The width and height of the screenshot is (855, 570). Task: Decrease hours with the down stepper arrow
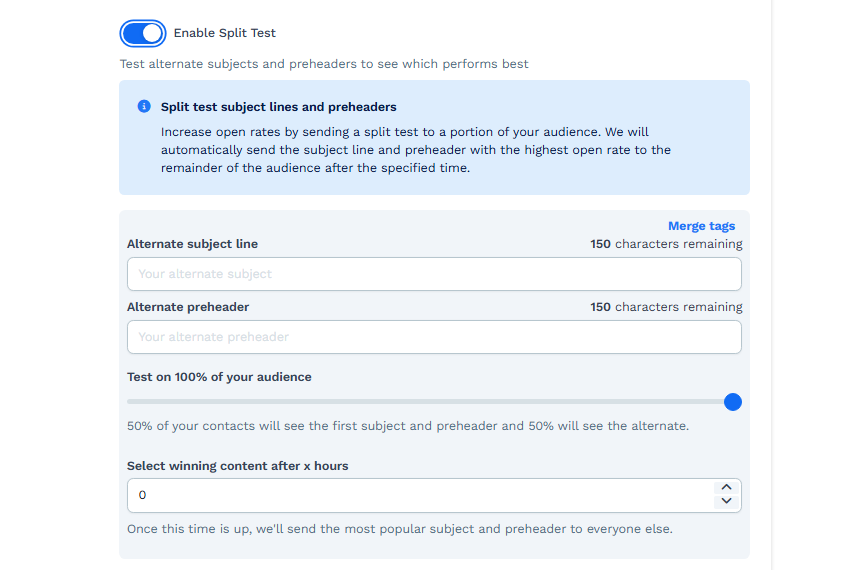click(x=726, y=501)
